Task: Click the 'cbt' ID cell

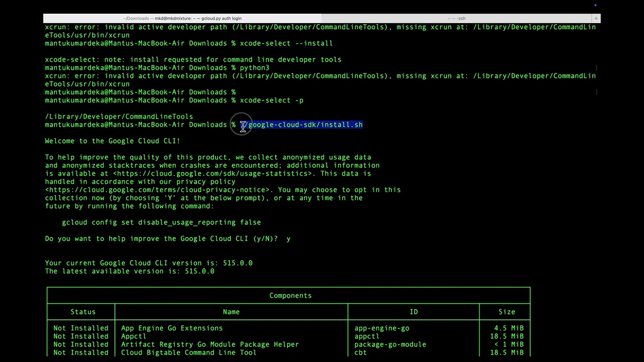Action: click(x=360, y=352)
